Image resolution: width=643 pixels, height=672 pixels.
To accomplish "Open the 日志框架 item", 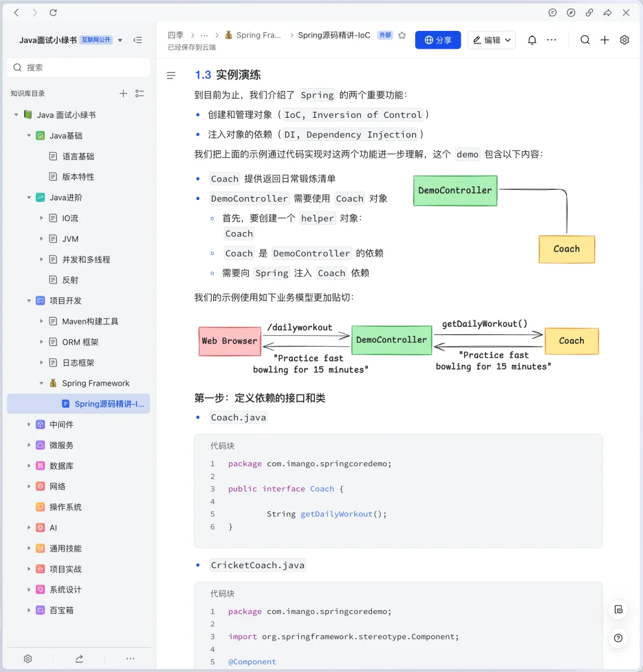I will (79, 362).
